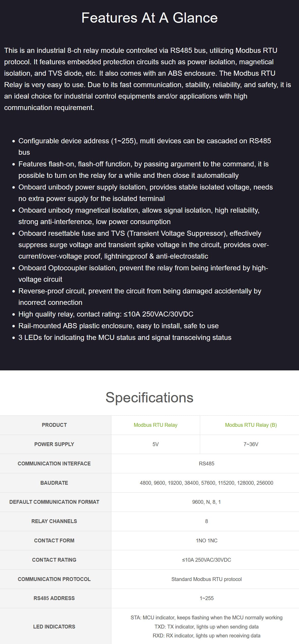Click the bullet about 3 LEDs indicating status
Viewport: 299px width, 644px height.
pyautogui.click(x=125, y=337)
